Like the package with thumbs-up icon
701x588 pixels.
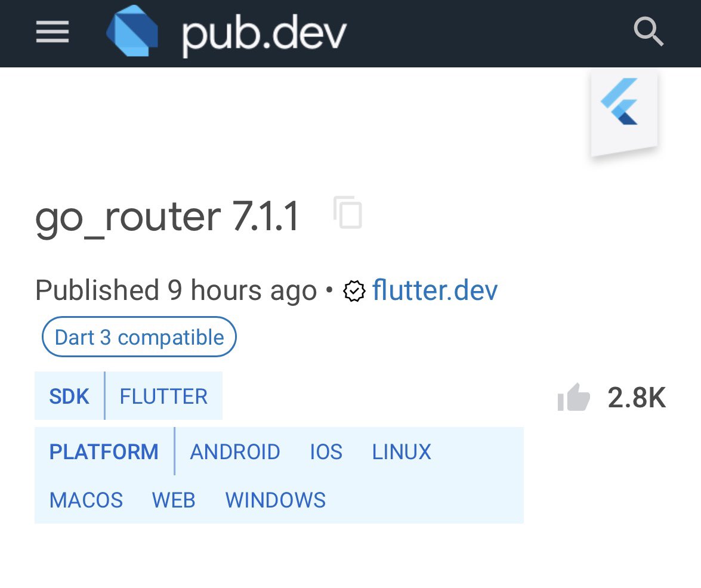(573, 397)
